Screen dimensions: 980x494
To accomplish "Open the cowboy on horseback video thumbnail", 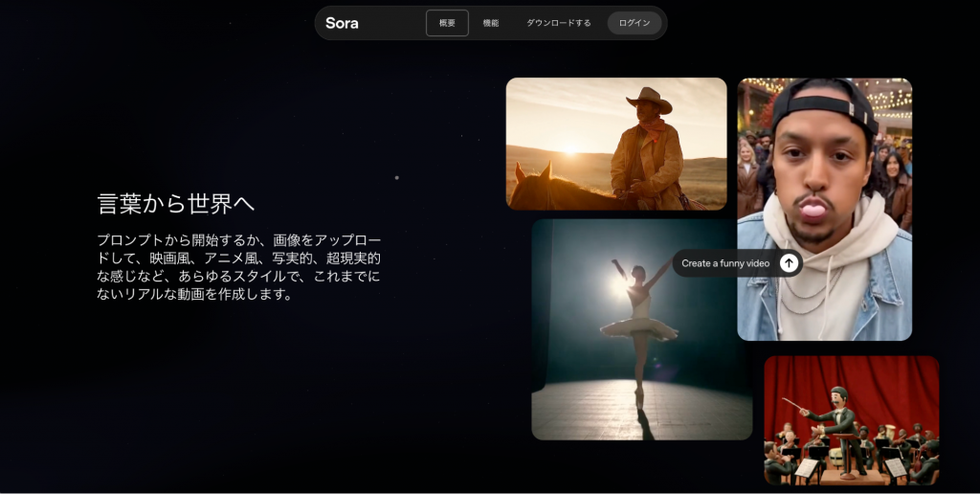I will pos(616,144).
